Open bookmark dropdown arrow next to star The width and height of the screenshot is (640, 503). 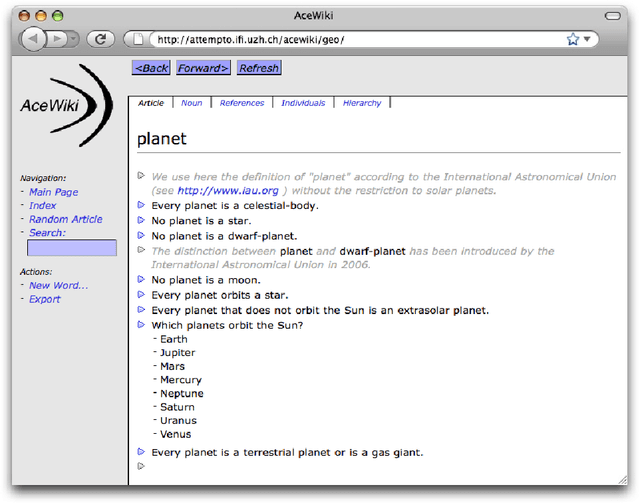pyautogui.click(x=587, y=39)
